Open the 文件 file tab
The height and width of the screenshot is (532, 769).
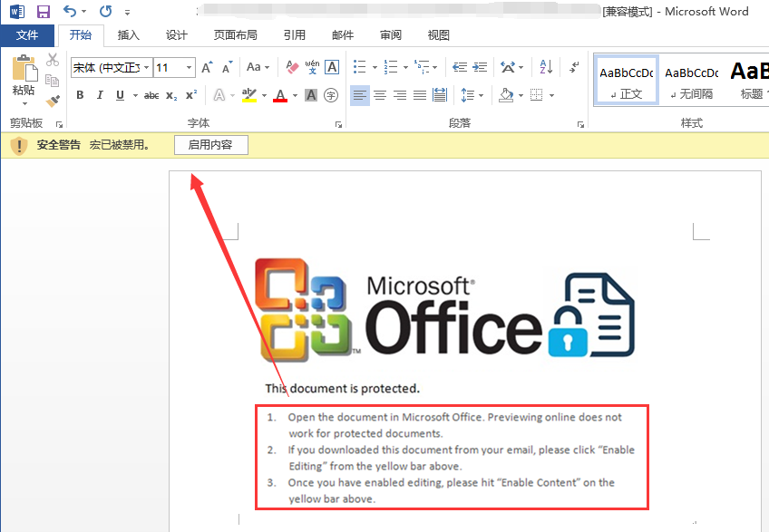point(27,35)
